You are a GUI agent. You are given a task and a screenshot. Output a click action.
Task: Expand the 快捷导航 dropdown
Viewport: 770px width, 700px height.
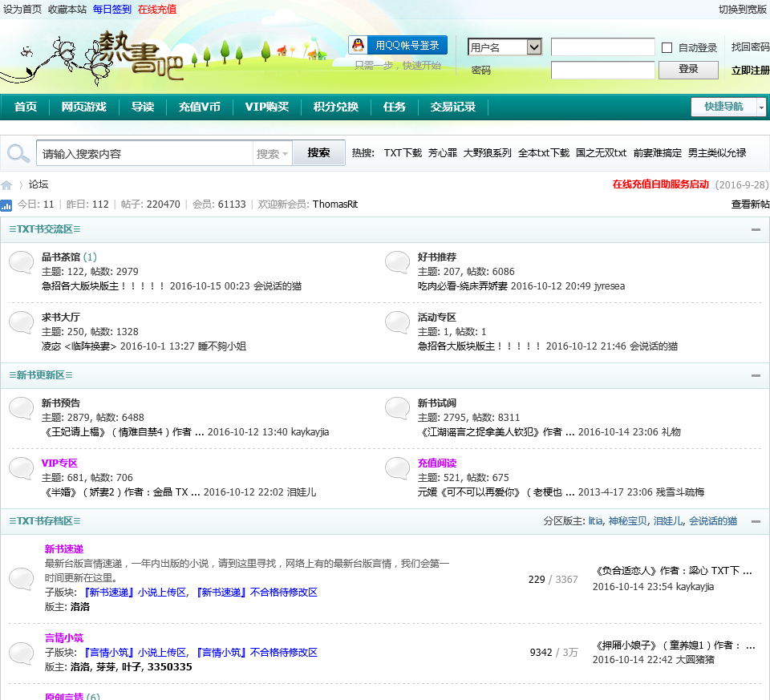(x=760, y=107)
